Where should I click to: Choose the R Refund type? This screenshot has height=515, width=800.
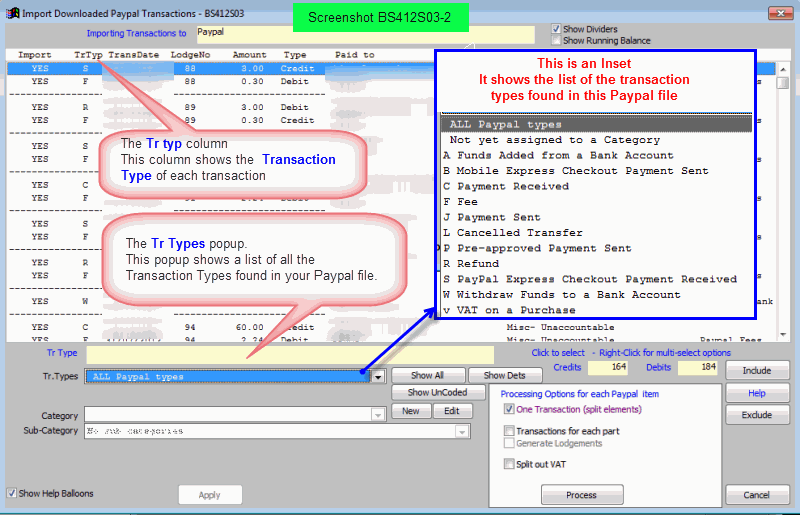pos(596,263)
